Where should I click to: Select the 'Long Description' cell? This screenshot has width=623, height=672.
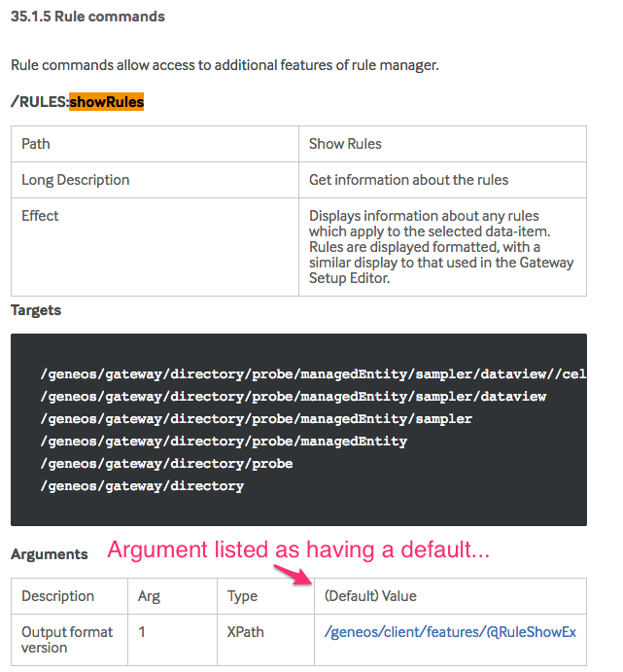click(x=75, y=180)
